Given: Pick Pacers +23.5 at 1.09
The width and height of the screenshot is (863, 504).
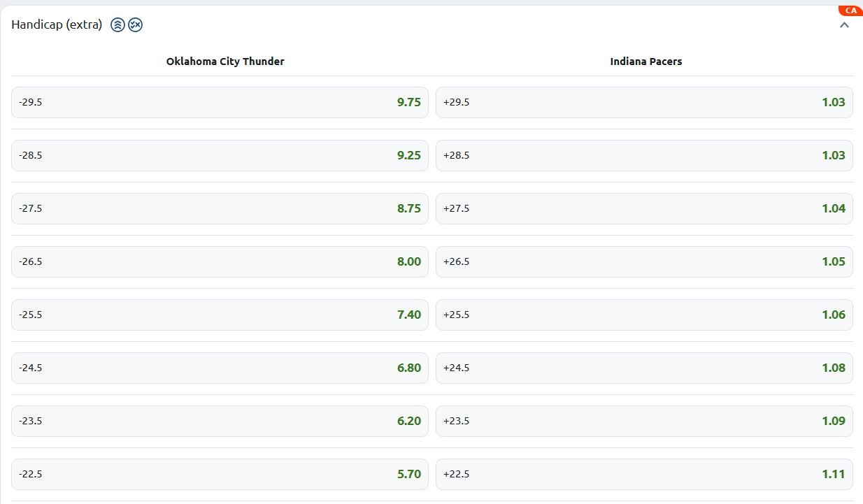Looking at the screenshot, I should (x=644, y=421).
